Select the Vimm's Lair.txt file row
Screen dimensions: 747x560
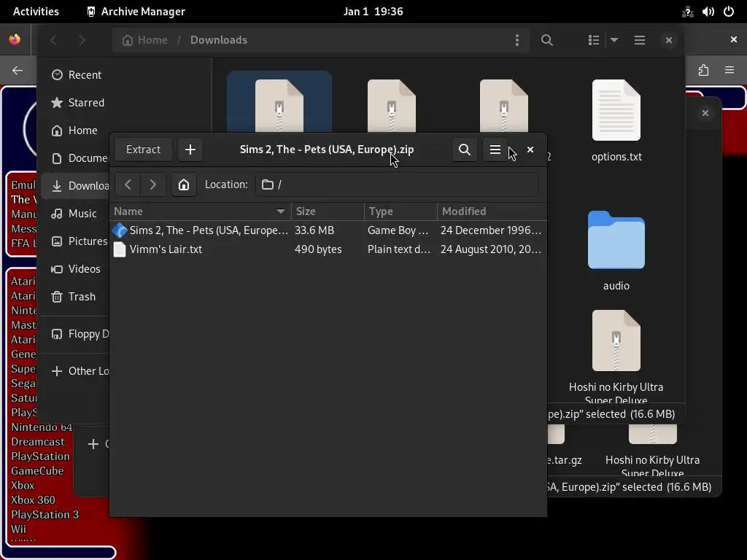[328, 249]
